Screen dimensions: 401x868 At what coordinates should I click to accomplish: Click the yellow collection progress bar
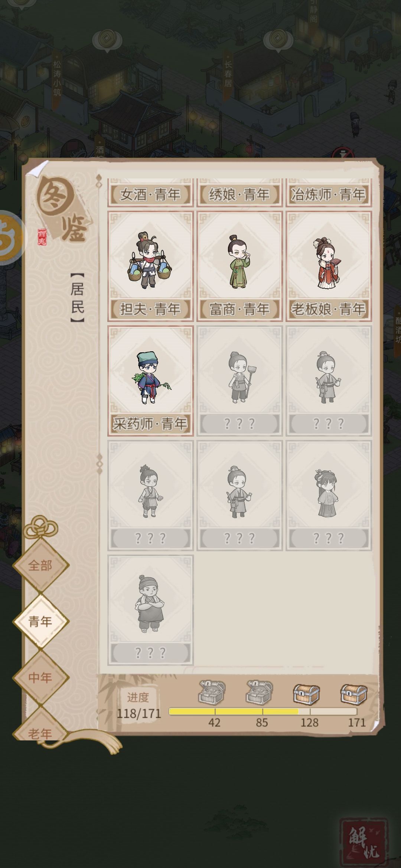click(x=263, y=711)
